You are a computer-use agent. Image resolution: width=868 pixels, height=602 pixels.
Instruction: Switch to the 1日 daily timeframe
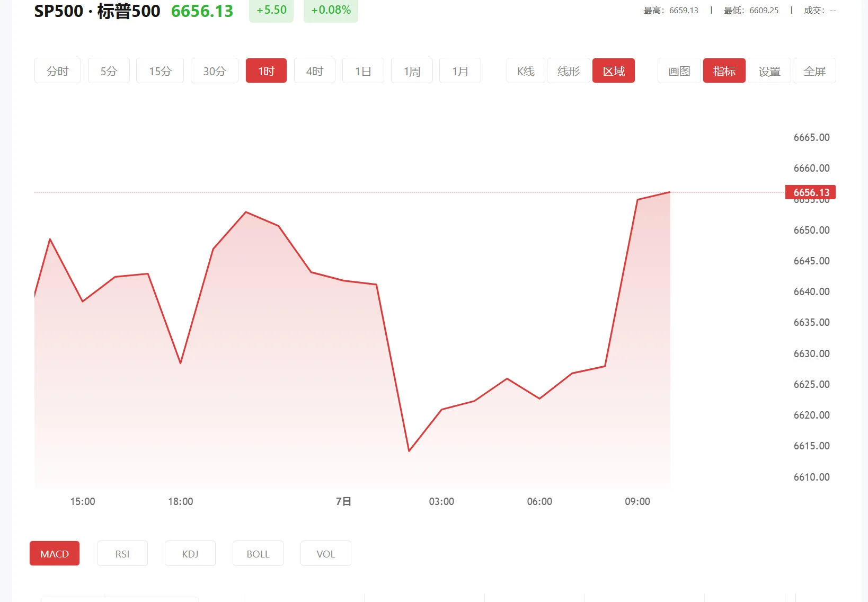click(363, 70)
